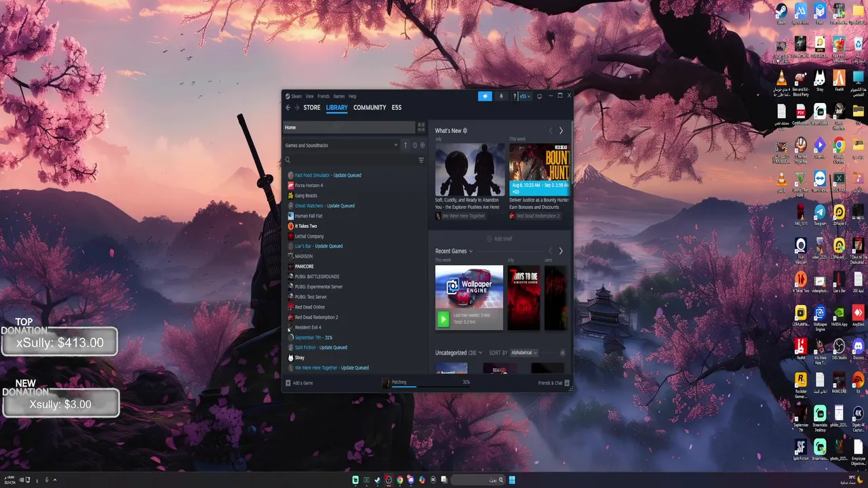The width and height of the screenshot is (868, 488).
Task: Open OBS Studio desktop shortcut
Action: coord(839,349)
